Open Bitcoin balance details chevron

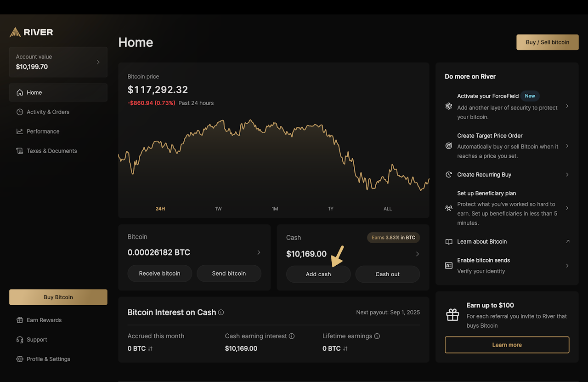pos(259,252)
